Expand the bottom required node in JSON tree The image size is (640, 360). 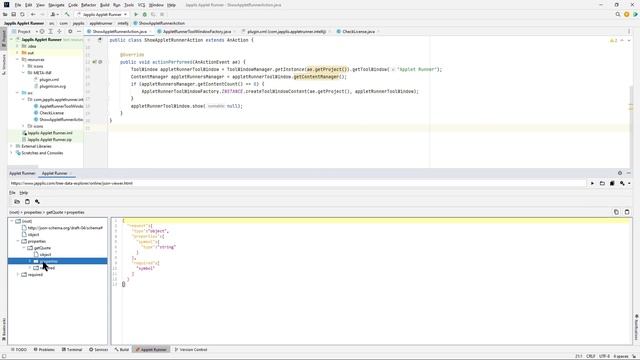(x=18, y=275)
